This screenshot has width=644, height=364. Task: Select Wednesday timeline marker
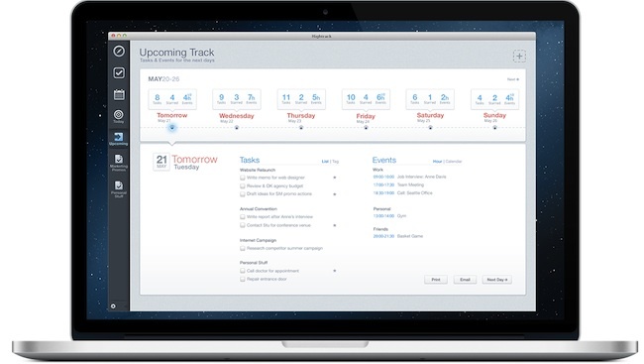click(237, 128)
